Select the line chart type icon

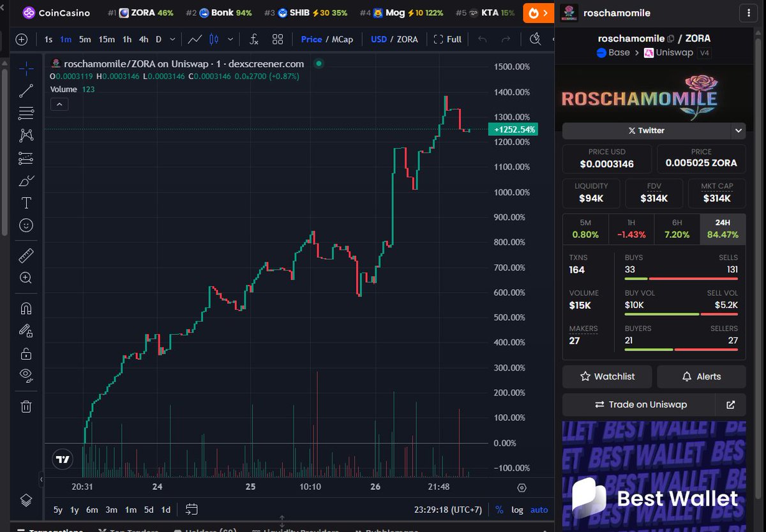[x=195, y=40]
